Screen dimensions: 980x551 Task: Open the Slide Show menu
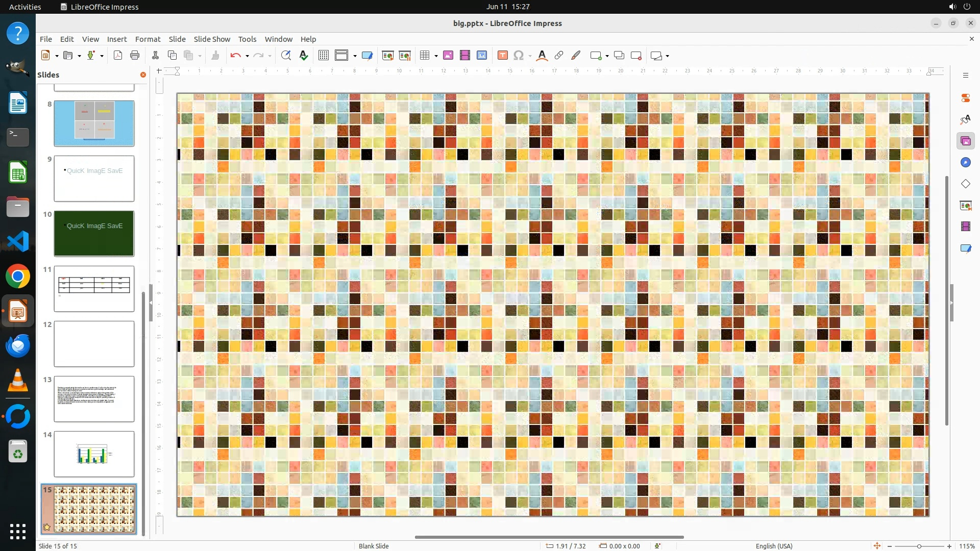click(212, 39)
